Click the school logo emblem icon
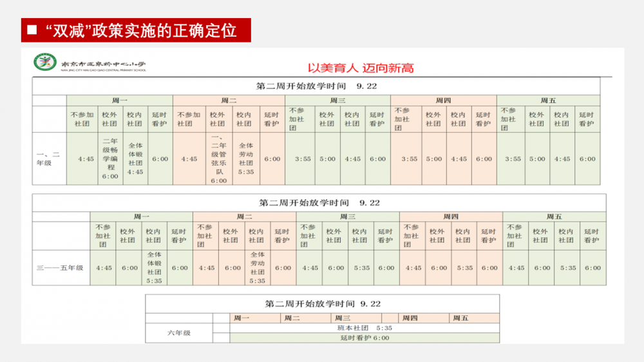The width and height of the screenshot is (644, 362). point(45,63)
